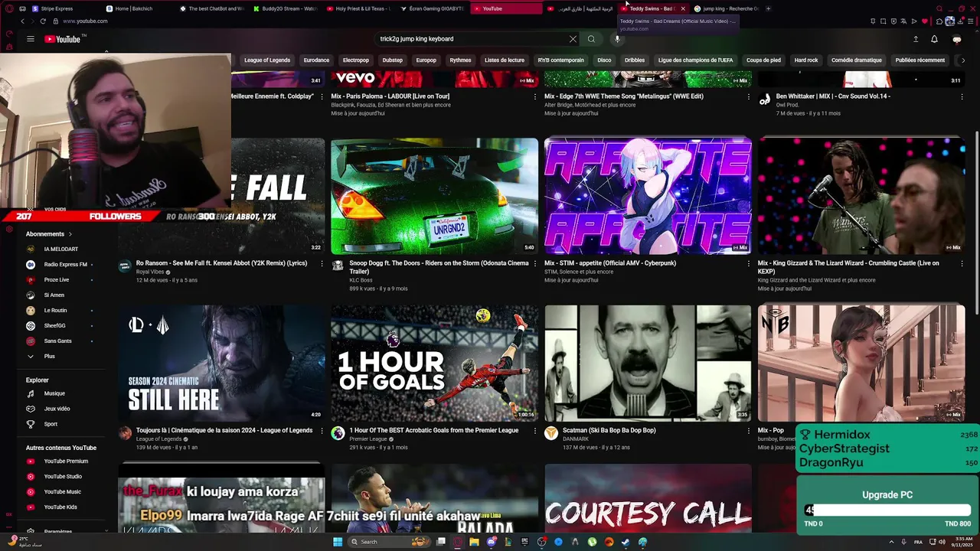Select the Dubstep filter chip
The width and height of the screenshot is (980, 551).
[392, 60]
